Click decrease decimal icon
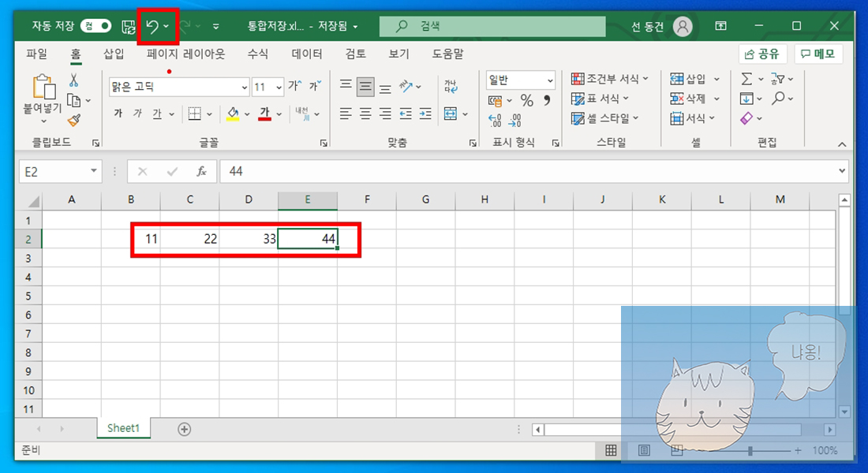 click(x=515, y=120)
